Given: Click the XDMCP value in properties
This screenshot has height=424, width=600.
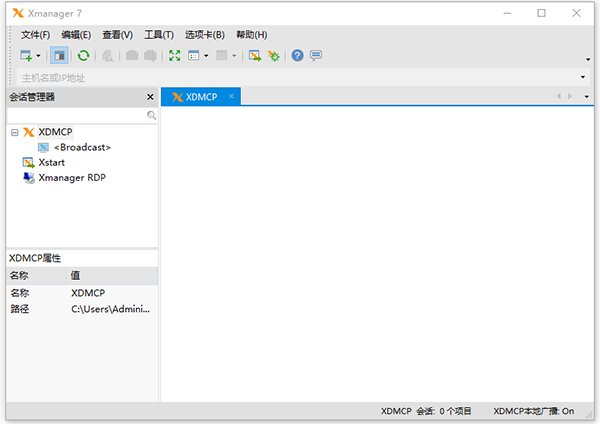Looking at the screenshot, I should pos(88,293).
